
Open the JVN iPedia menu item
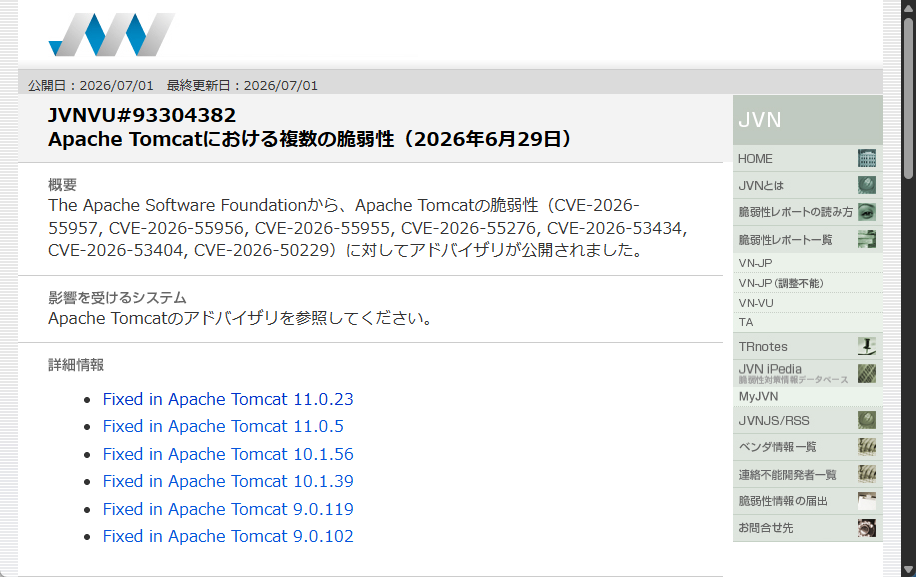click(807, 373)
